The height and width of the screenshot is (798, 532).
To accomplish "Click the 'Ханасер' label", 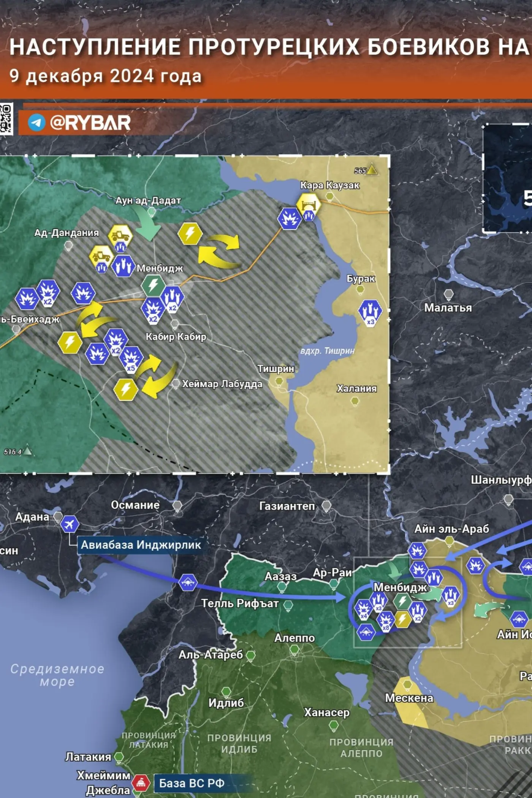I will [327, 712].
